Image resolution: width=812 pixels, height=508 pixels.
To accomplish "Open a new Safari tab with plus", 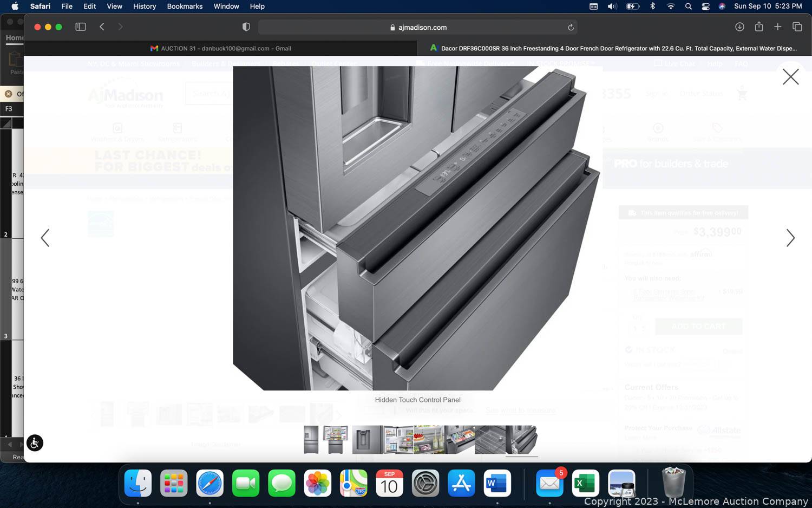I will click(778, 27).
